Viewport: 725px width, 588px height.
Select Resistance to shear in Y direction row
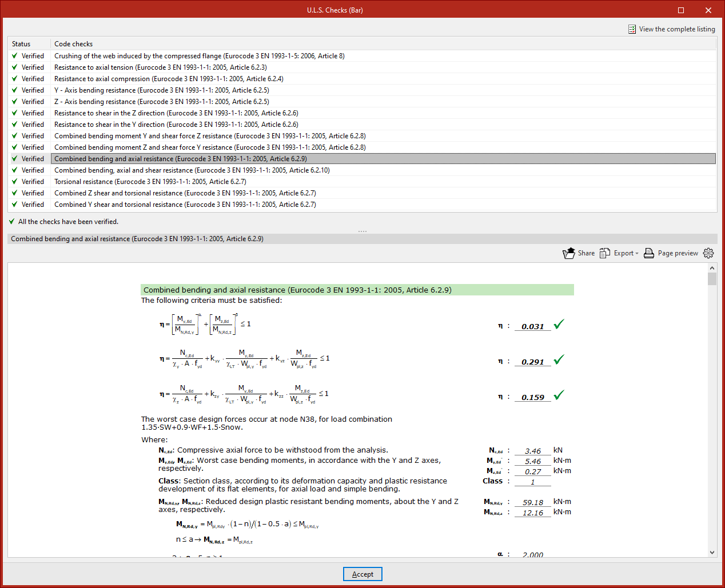363,125
